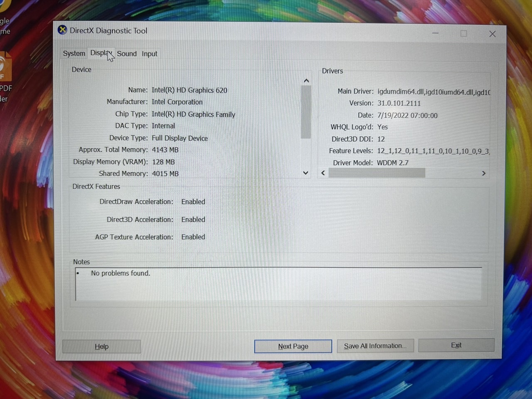532x399 pixels.
Task: Click the Drivers horizontal scrollbar thumb
Action: point(377,173)
